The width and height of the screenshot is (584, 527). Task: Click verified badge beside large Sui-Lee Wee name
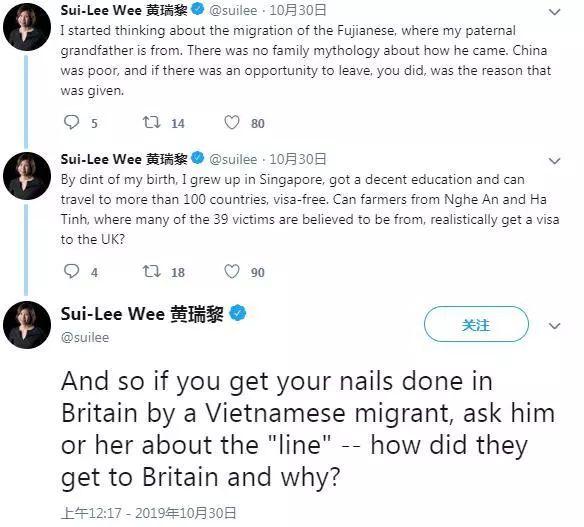pyautogui.click(x=238, y=313)
